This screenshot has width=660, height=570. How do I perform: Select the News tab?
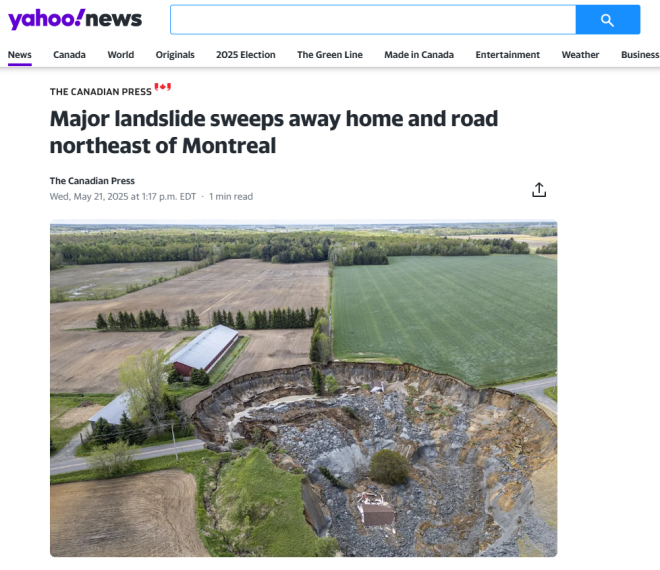tap(20, 55)
